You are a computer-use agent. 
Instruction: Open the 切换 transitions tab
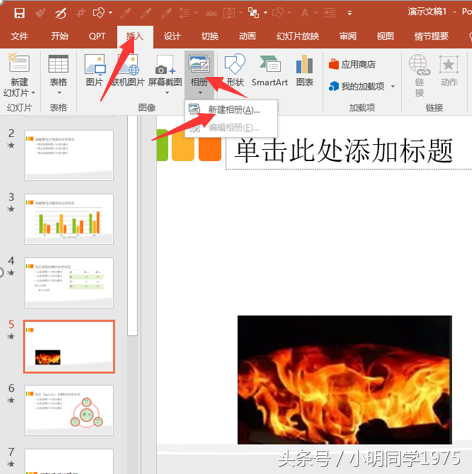(x=210, y=36)
